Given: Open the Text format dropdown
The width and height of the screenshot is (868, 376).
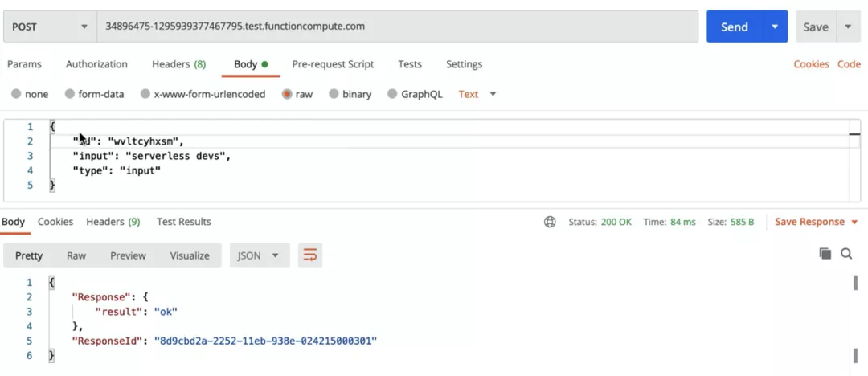Looking at the screenshot, I should [477, 94].
